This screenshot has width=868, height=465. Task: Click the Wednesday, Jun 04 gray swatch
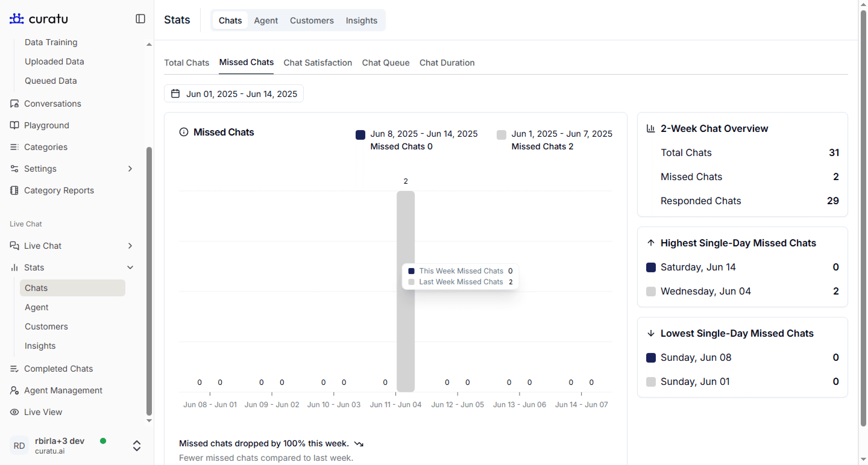point(651,291)
